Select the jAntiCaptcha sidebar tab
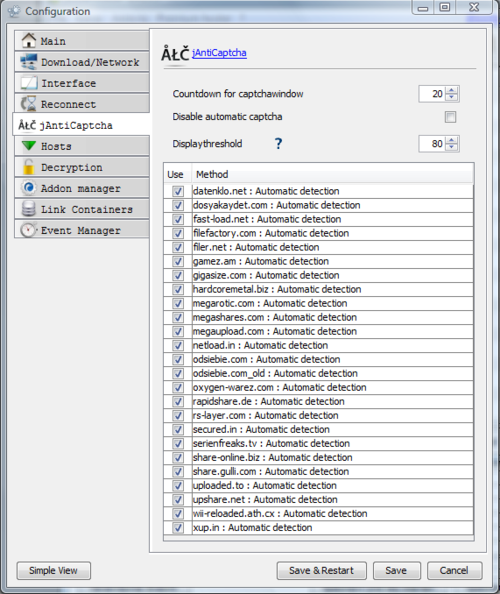This screenshot has height=594, width=500. click(x=82, y=125)
